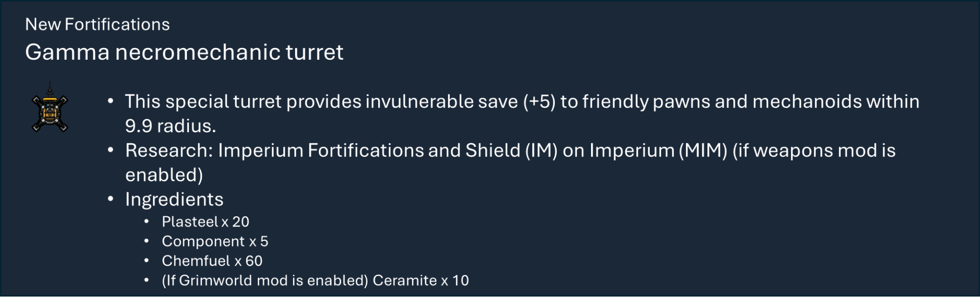Select the "Component x 5" ingredient

tap(214, 241)
